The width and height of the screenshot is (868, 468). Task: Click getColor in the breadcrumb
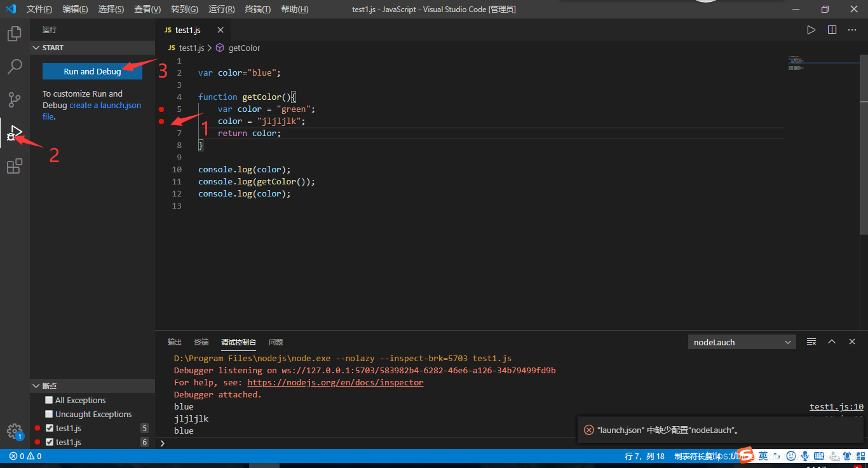(244, 48)
